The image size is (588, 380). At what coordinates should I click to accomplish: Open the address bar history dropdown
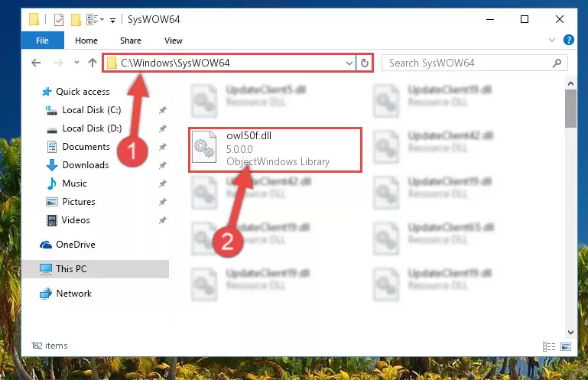click(349, 63)
